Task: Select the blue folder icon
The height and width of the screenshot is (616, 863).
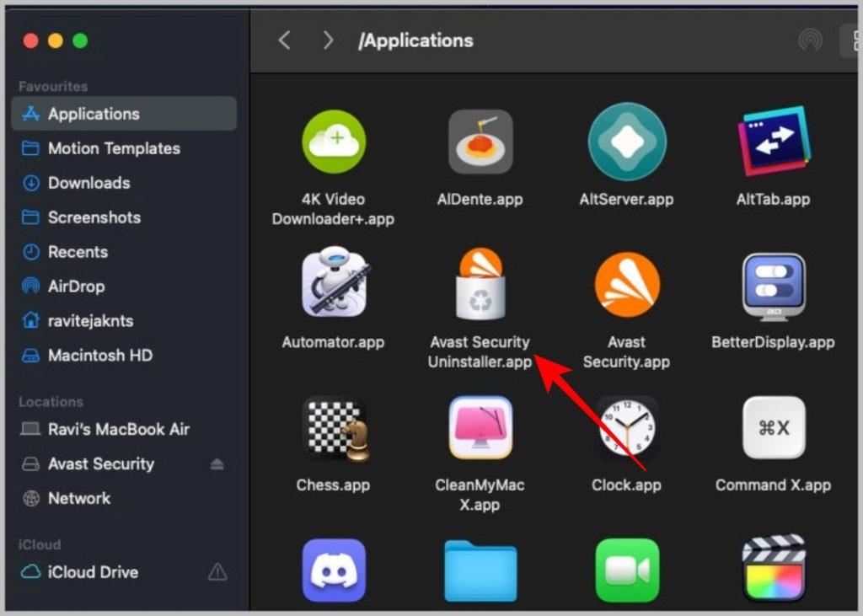Action: pyautogui.click(x=480, y=570)
